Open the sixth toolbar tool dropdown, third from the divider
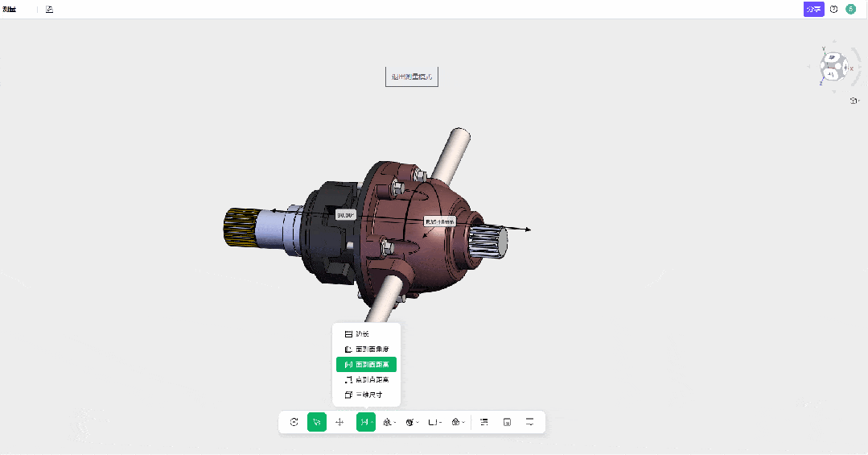868x455 pixels. [x=412, y=422]
